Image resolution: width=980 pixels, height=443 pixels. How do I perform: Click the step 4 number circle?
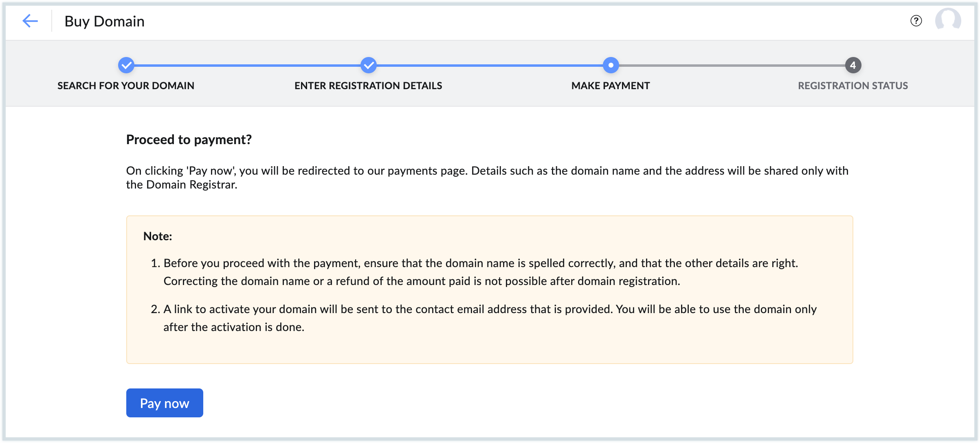coord(853,65)
